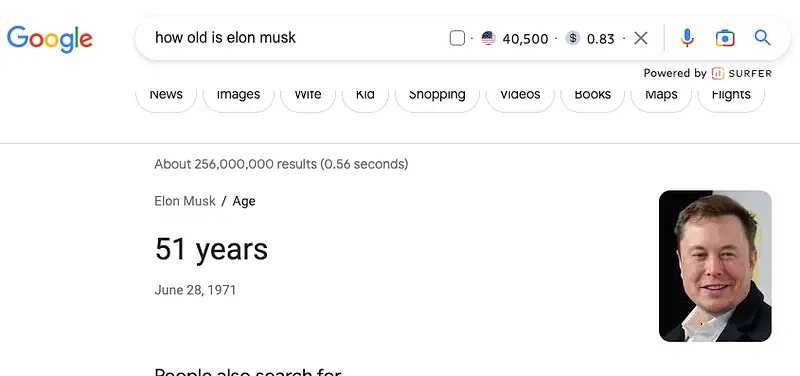Screen dimensions: 800x376
Task: Select the Wife filter chip
Action: (x=308, y=94)
